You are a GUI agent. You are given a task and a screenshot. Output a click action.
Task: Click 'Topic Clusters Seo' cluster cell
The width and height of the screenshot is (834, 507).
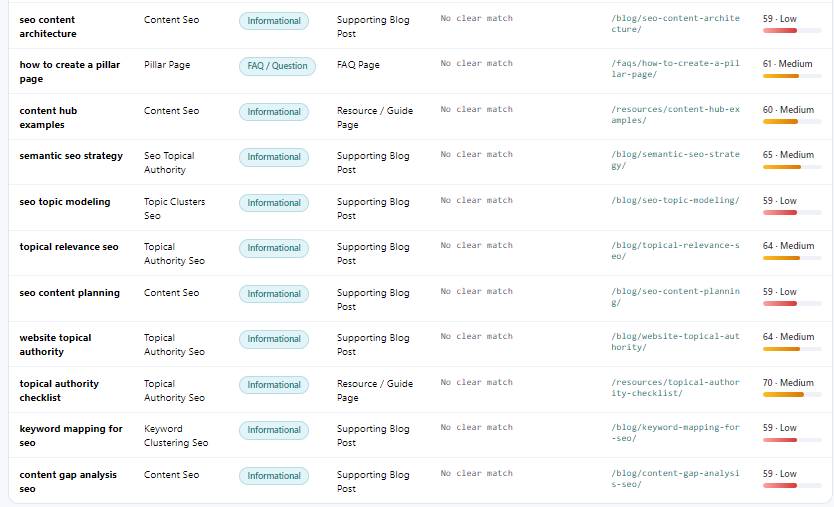[x=174, y=209]
